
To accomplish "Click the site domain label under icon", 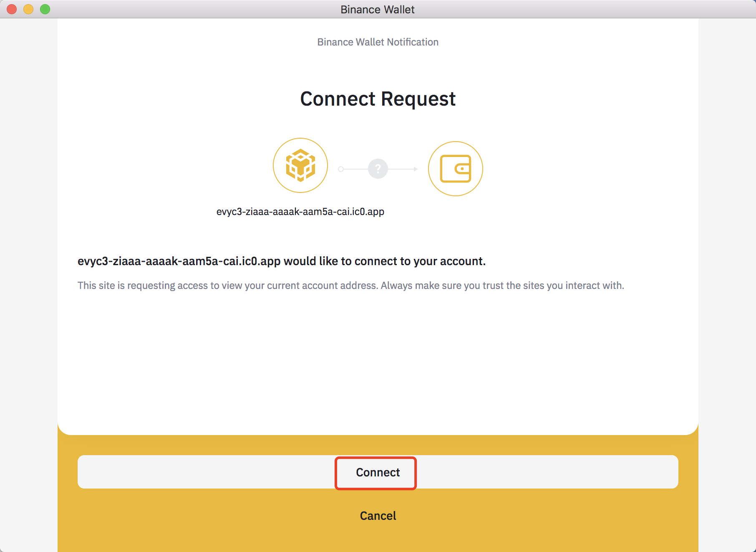I will (x=300, y=212).
